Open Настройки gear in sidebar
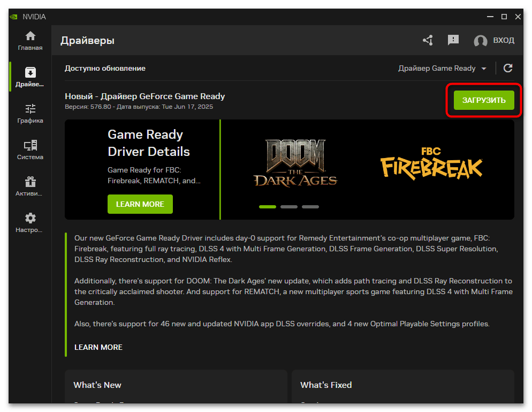 (30, 223)
